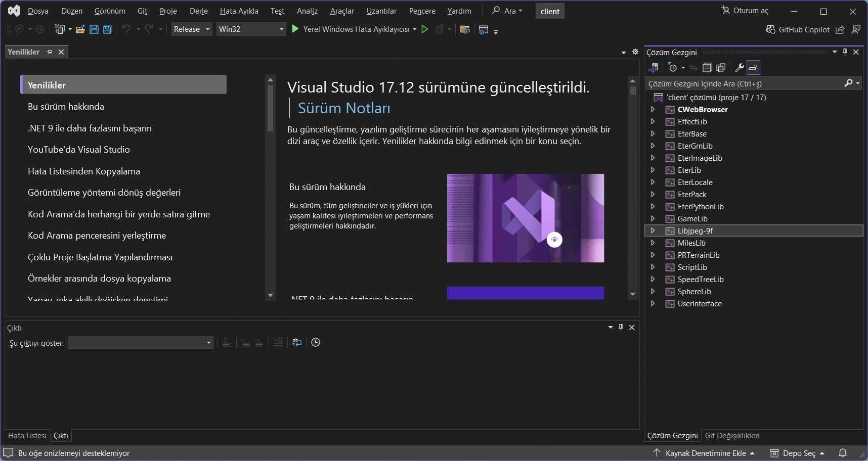Click the gear icon above Yenilikler content
Image resolution: width=868 pixels, height=461 pixels.
[635, 52]
